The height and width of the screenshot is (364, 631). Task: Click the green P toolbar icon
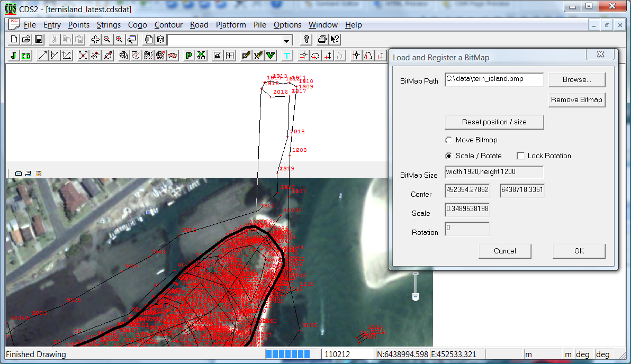point(188,56)
